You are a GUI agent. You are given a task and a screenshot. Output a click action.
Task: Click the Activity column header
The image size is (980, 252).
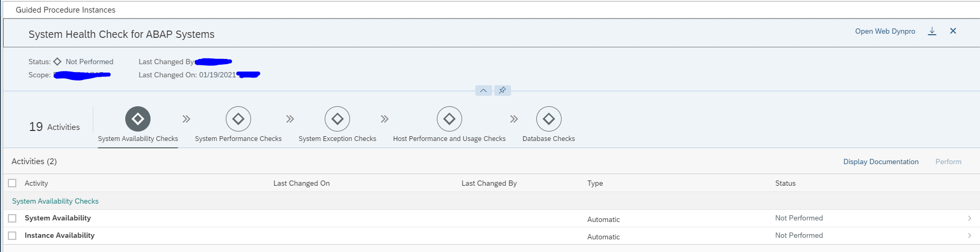click(x=36, y=183)
